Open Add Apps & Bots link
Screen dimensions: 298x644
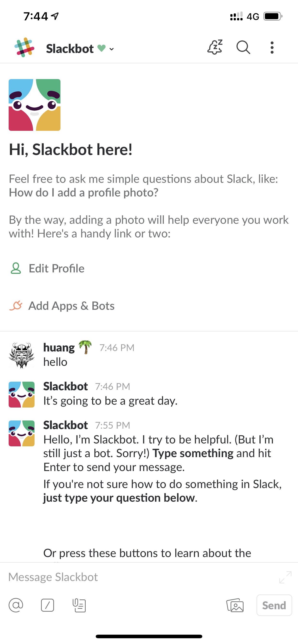click(x=71, y=306)
